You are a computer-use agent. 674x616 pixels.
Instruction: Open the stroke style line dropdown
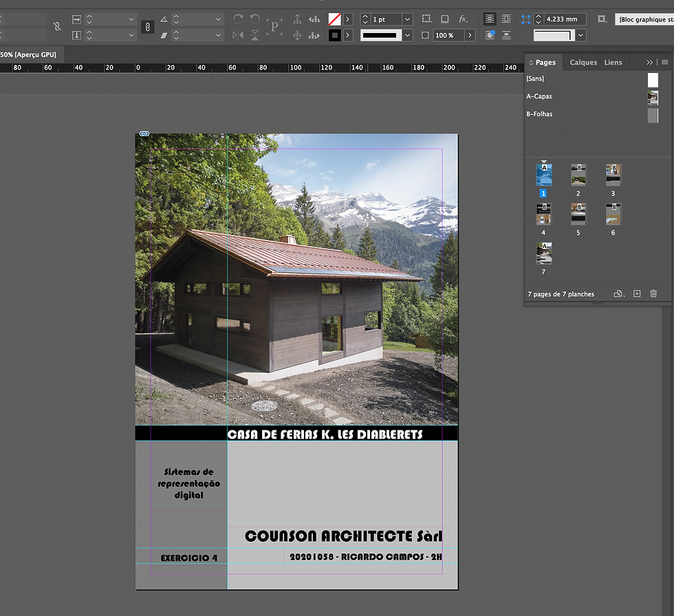click(408, 35)
